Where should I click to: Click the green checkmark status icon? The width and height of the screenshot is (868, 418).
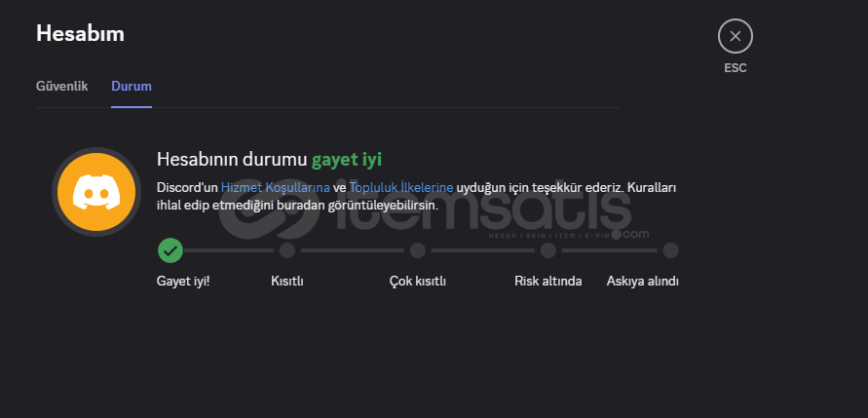(x=170, y=250)
